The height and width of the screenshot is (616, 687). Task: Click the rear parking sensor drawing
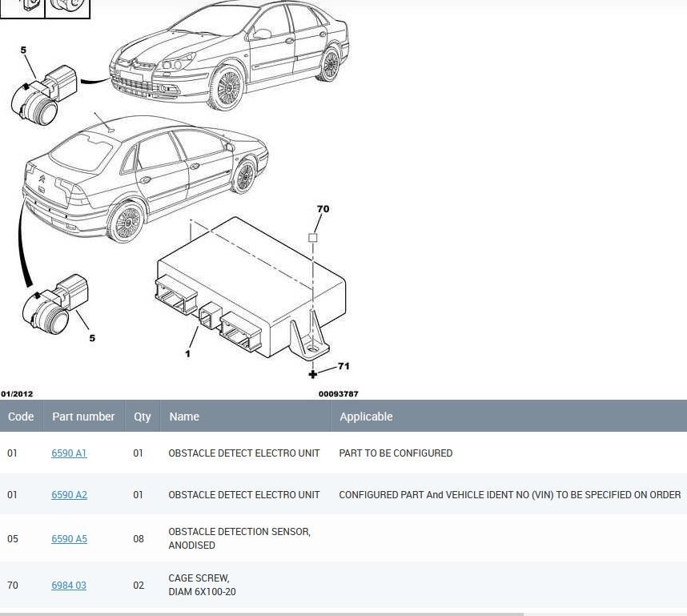tap(55, 304)
